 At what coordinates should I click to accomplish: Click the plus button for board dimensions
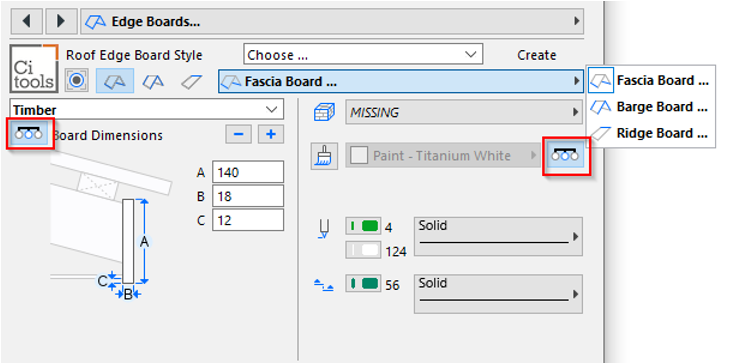271,134
